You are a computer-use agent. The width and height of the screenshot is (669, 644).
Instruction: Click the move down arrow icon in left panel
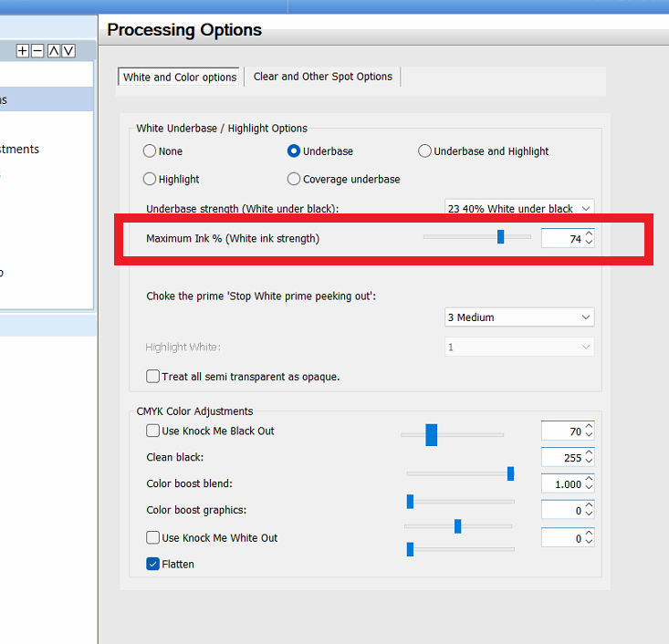pos(68,51)
